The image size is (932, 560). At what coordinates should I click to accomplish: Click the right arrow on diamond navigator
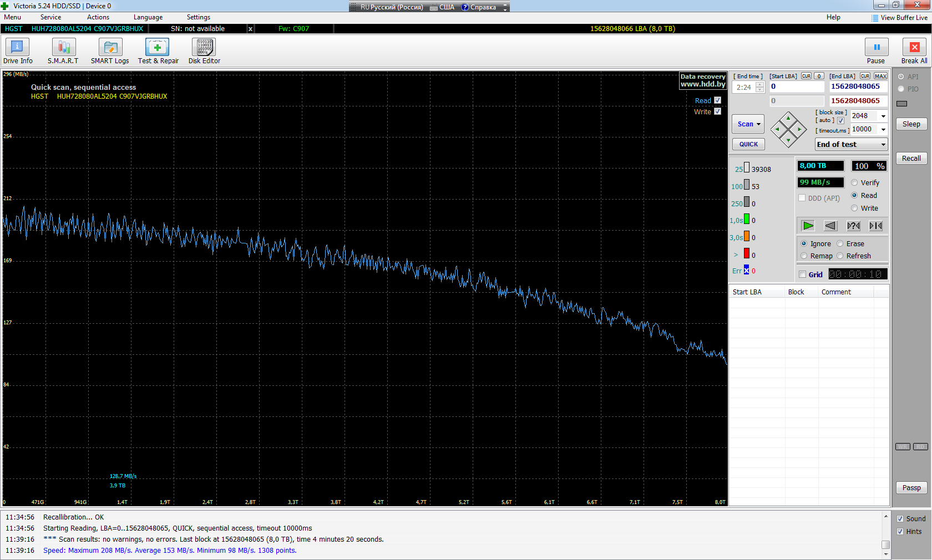tap(799, 130)
